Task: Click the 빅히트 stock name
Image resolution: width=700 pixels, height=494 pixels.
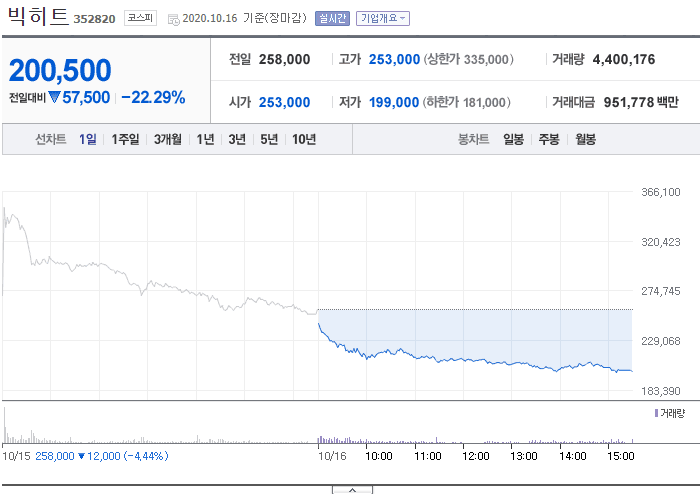Action: coord(38,16)
